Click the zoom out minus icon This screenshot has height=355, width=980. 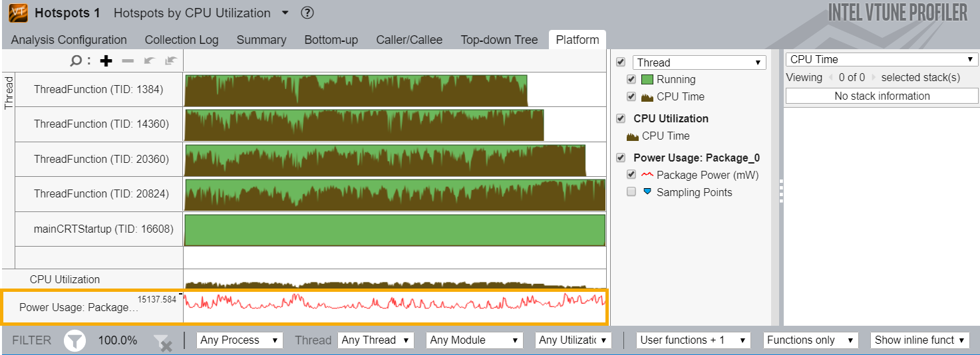(128, 61)
